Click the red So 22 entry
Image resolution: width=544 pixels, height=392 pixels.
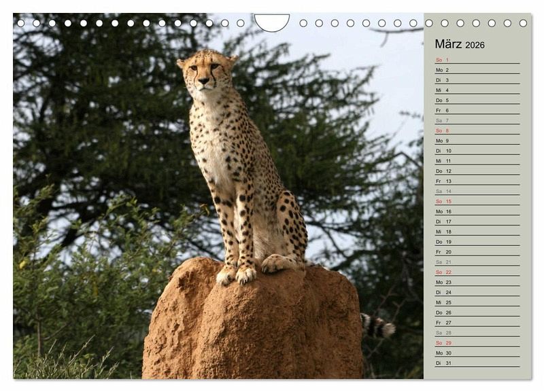pos(477,272)
